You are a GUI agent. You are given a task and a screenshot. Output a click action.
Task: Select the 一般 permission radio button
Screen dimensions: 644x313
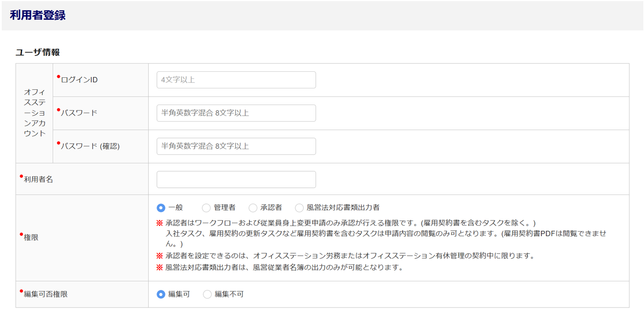[161, 207]
